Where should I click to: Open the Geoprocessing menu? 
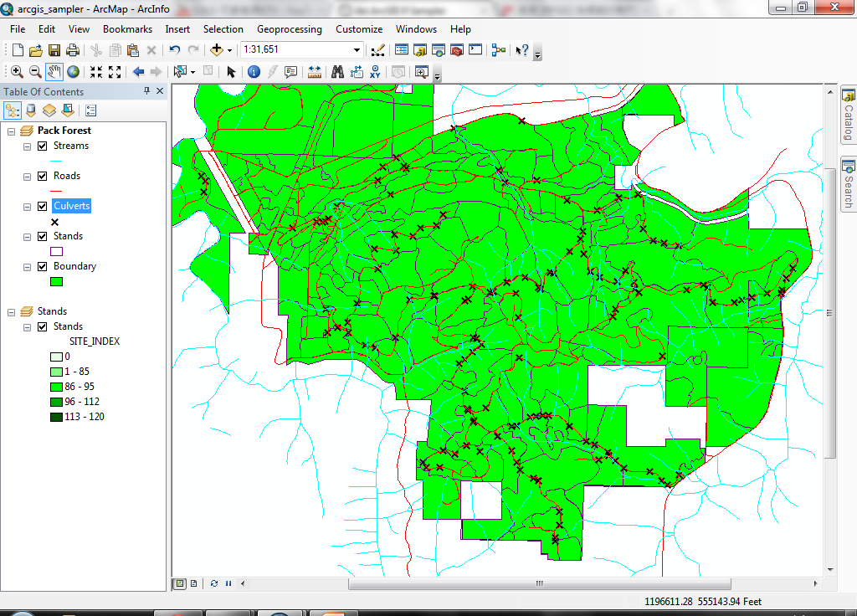point(289,29)
